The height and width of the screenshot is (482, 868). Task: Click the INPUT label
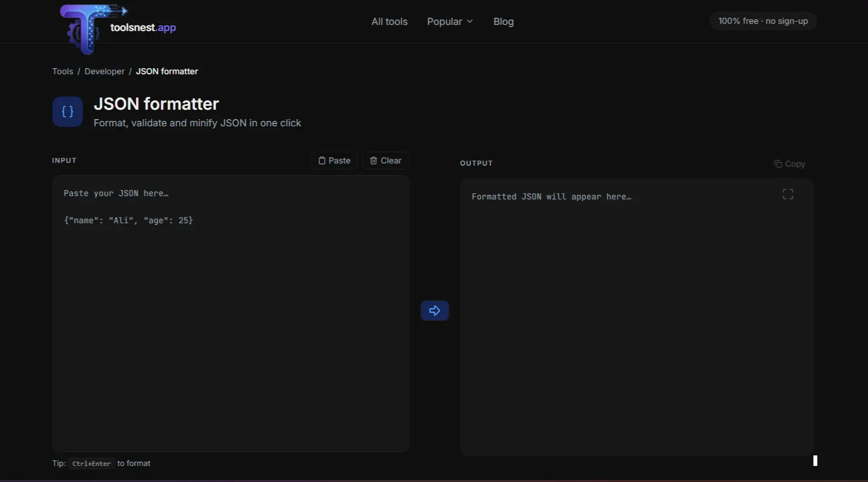point(64,161)
